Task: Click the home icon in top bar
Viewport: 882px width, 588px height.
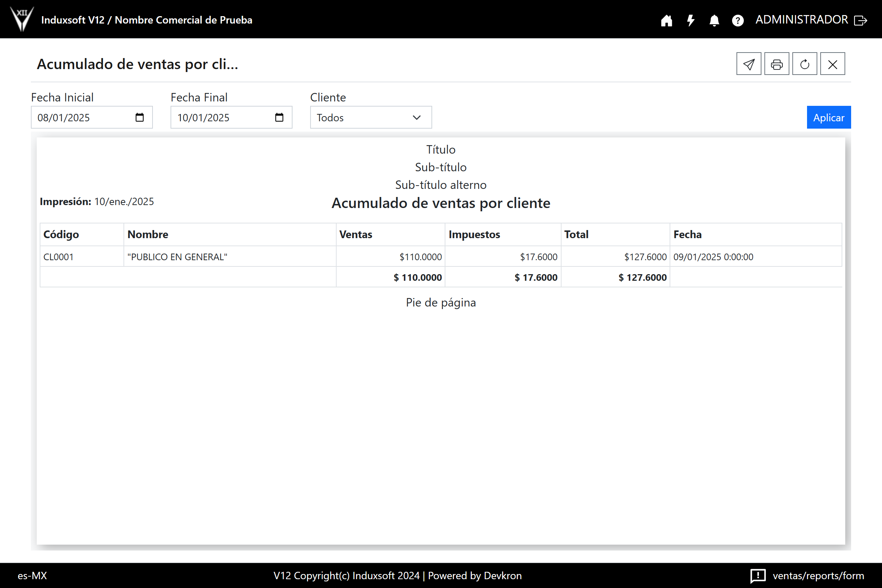Action: (x=666, y=20)
